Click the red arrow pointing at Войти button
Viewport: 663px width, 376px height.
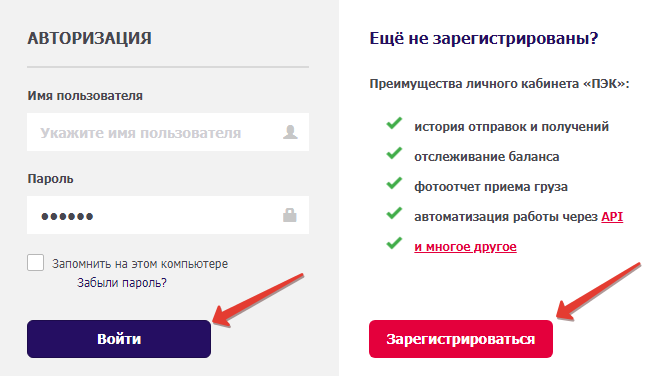[258, 300]
